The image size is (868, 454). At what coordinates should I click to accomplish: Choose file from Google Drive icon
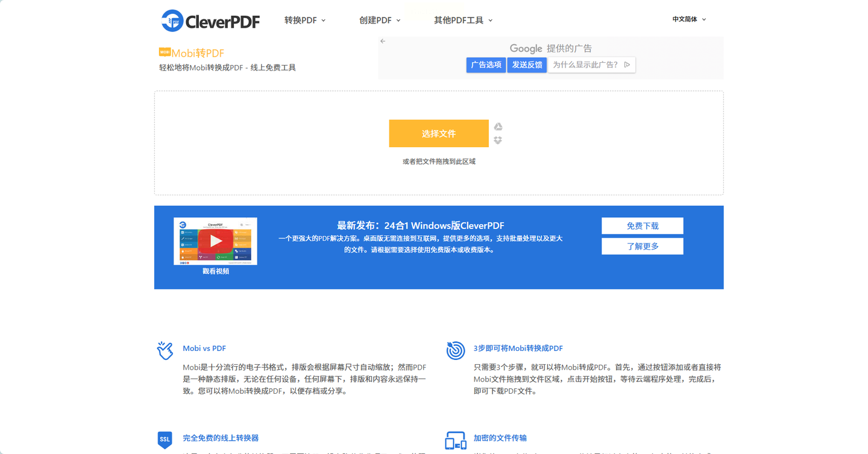pos(498,127)
